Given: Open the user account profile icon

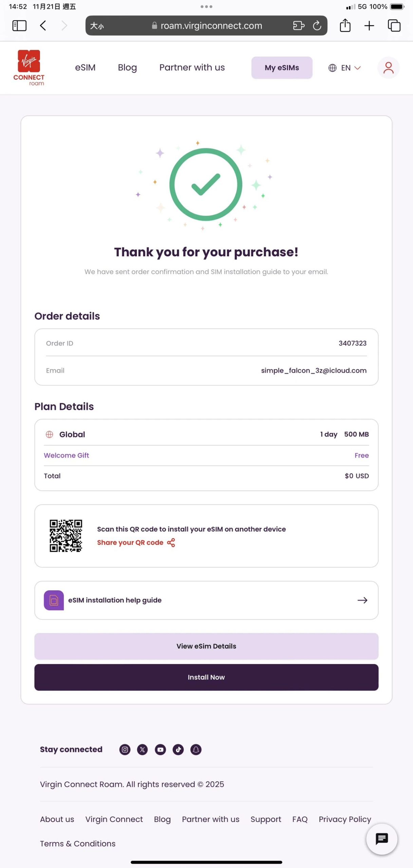Looking at the screenshot, I should pos(388,67).
